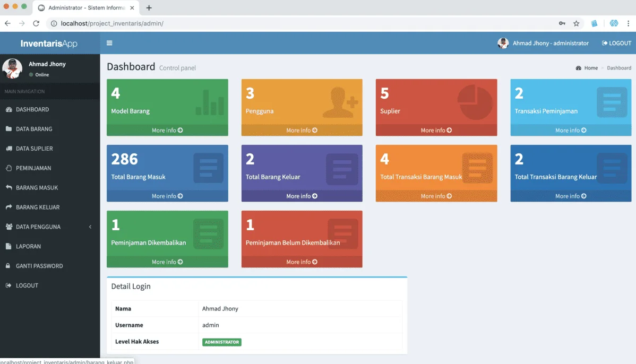Click the Dashboard speedometer icon in sidebar

pos(8,109)
